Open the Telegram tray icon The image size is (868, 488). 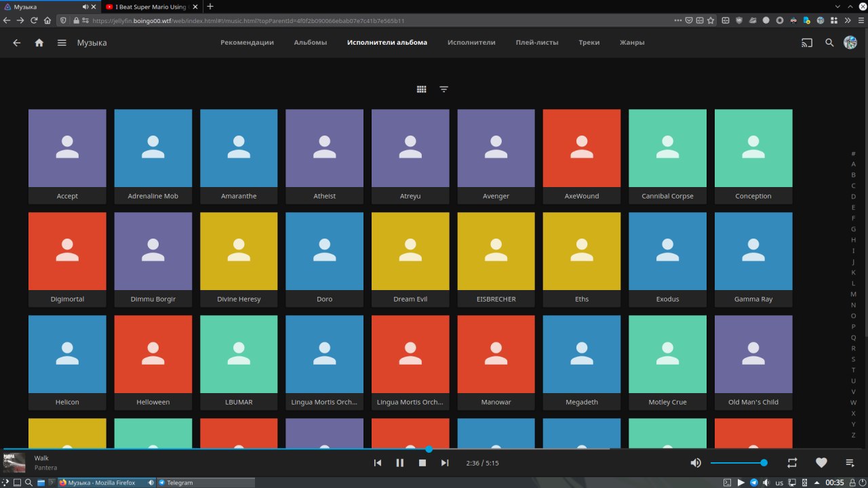tap(754, 483)
